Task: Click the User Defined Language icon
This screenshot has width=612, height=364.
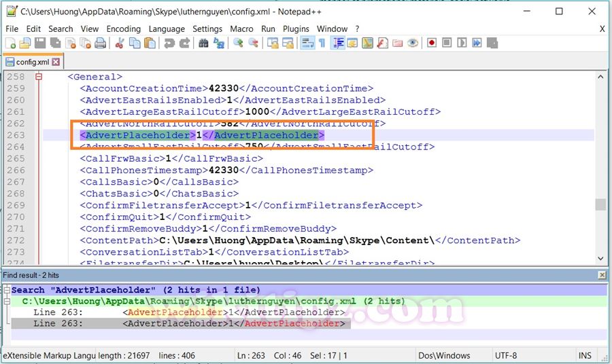Action: 352,43
